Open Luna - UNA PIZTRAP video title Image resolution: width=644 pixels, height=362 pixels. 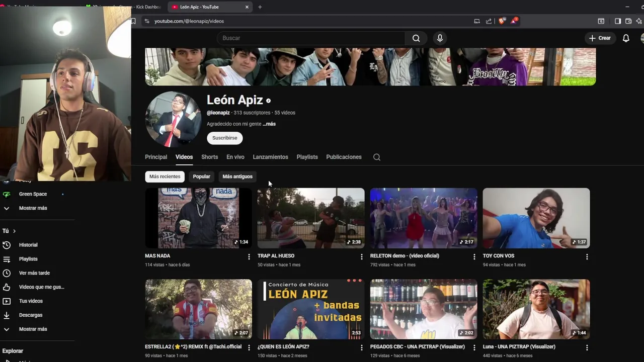519,347
